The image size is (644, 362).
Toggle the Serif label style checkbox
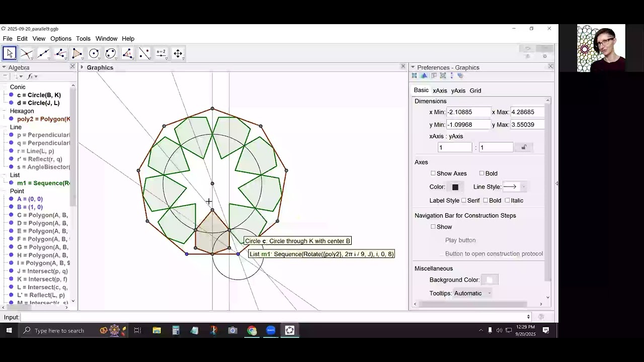pyautogui.click(x=464, y=201)
